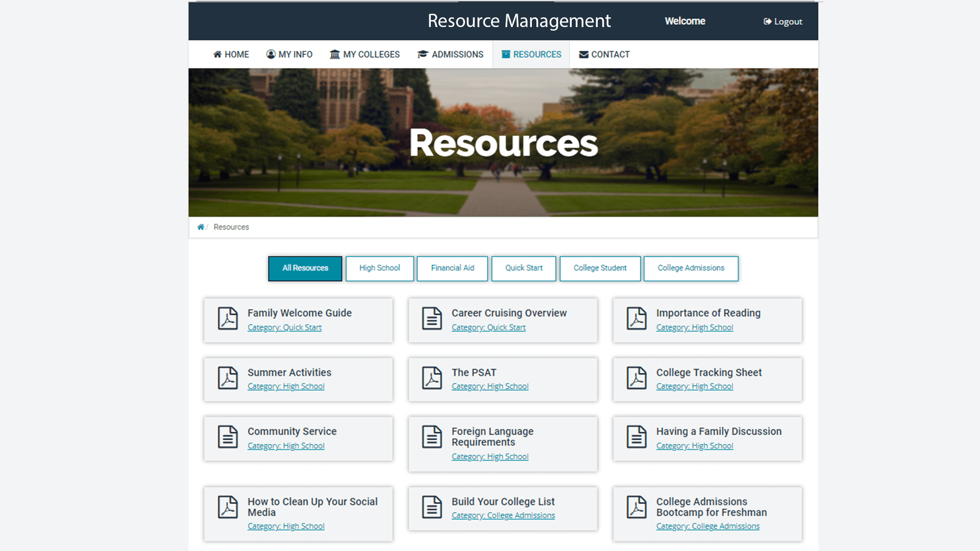Click Category: College Admissions under Bootcamp for Freshman
The height and width of the screenshot is (551, 980).
pos(708,527)
